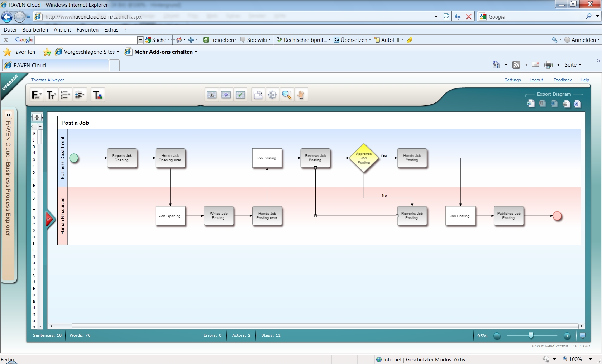Click the Favoriten star button
The image size is (602, 364).
point(20,52)
